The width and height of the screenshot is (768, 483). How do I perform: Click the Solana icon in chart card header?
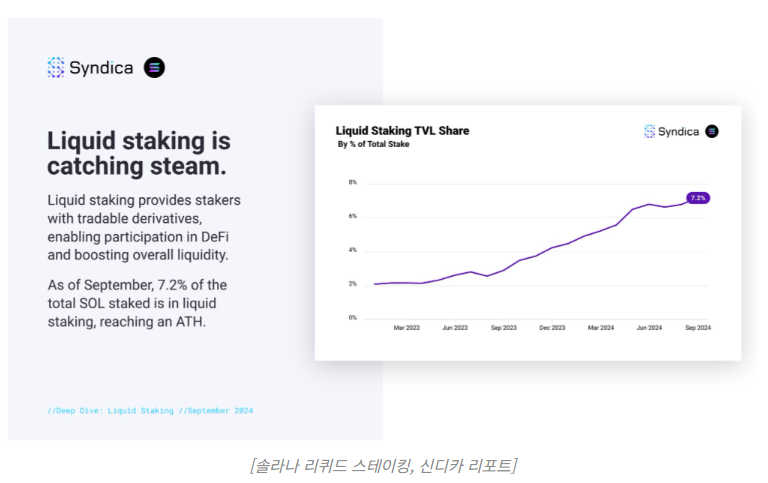(x=712, y=131)
